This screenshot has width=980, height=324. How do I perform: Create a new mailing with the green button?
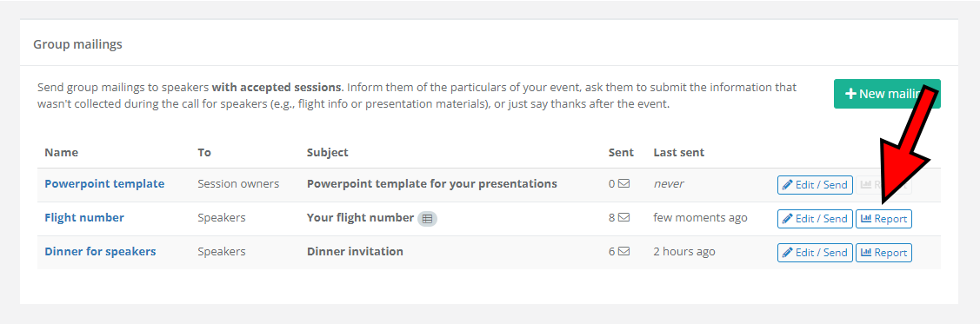887,94
